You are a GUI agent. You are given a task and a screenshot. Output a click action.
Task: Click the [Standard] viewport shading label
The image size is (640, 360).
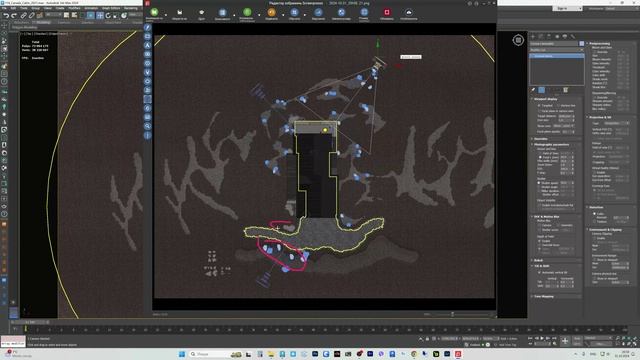(x=40, y=33)
